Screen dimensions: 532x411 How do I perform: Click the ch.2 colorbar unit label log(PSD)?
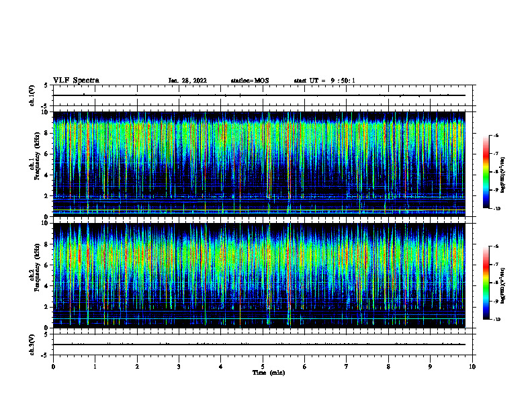coord(502,285)
